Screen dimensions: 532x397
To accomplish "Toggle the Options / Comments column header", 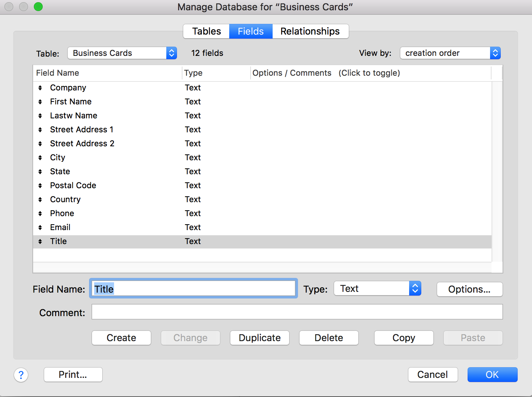I will [x=371, y=73].
